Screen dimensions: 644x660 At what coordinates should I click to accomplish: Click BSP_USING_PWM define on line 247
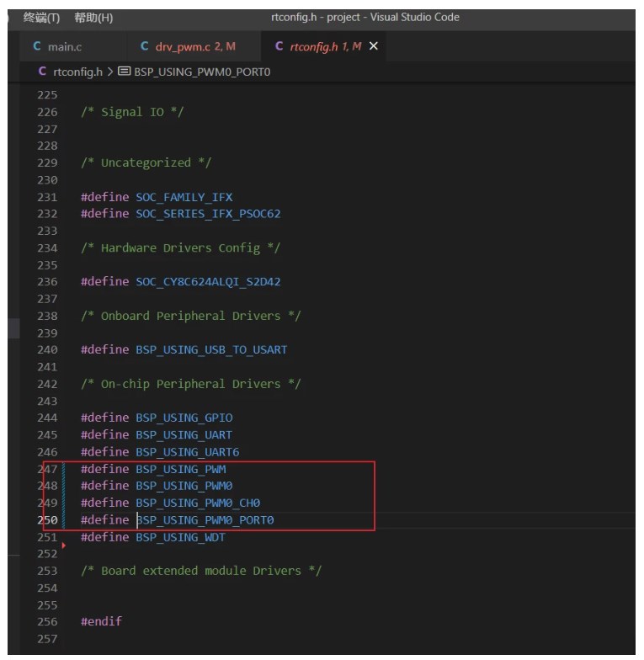pyautogui.click(x=180, y=470)
